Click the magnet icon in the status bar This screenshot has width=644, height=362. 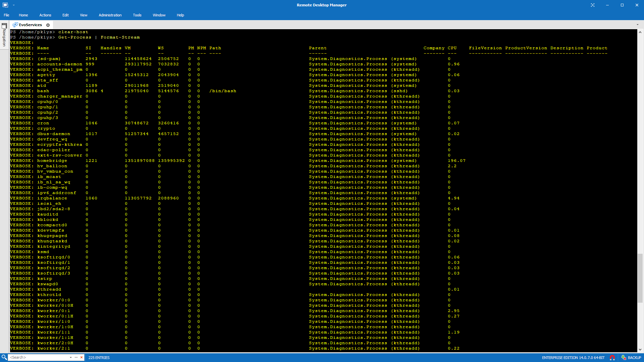tap(613, 357)
